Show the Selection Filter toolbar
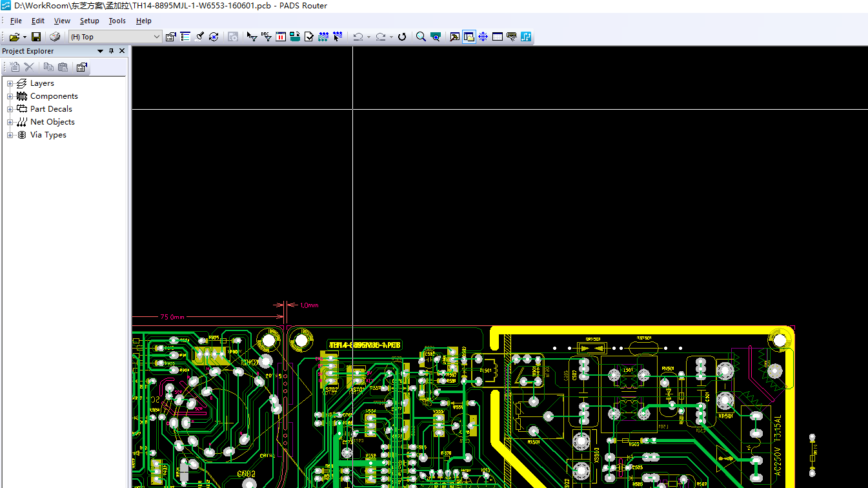868x488 pixels. [252, 37]
